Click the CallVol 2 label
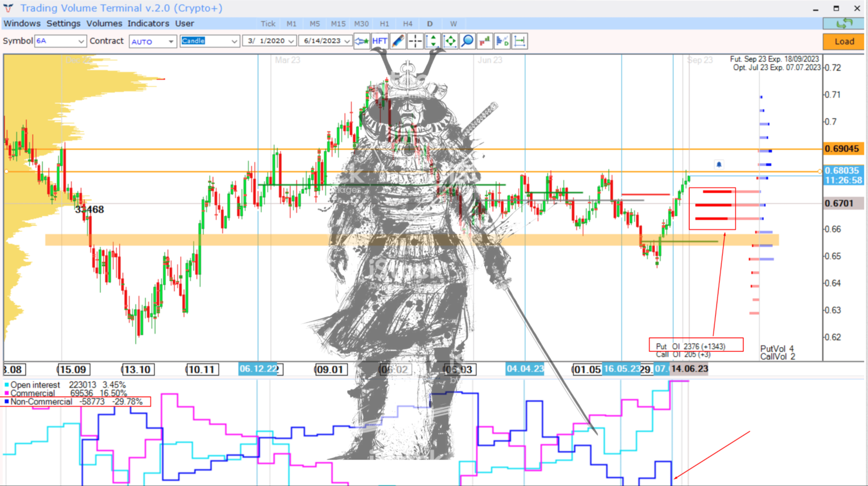This screenshot has height=486, width=868. (778, 356)
